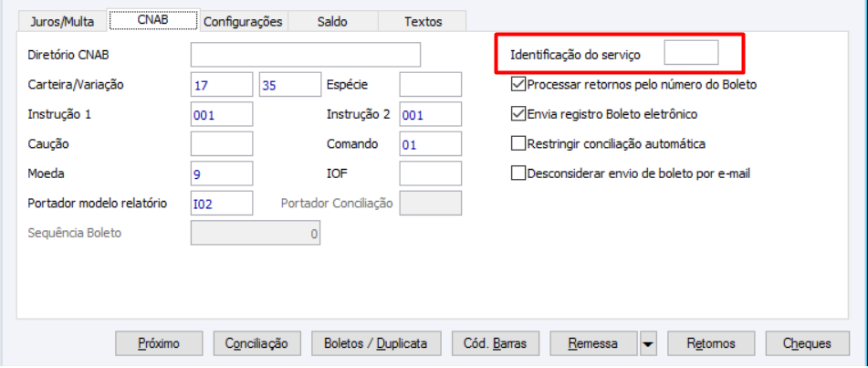Switch to the Juros/Multa tab

[x=62, y=21]
